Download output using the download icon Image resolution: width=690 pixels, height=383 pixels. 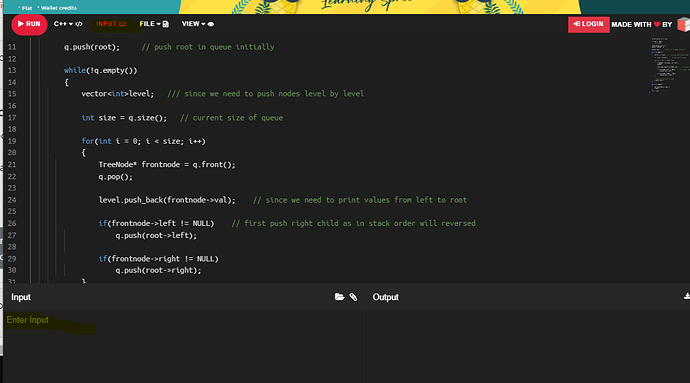[x=686, y=296]
